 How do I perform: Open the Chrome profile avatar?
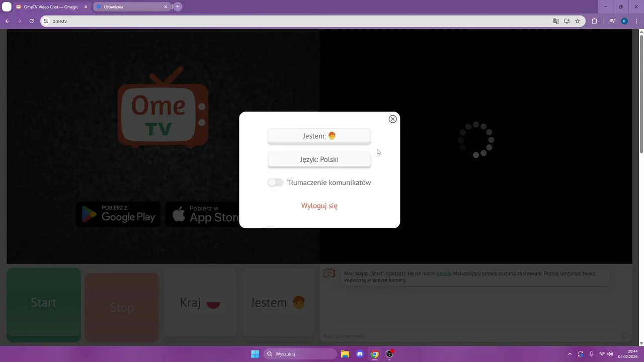pos(624,21)
